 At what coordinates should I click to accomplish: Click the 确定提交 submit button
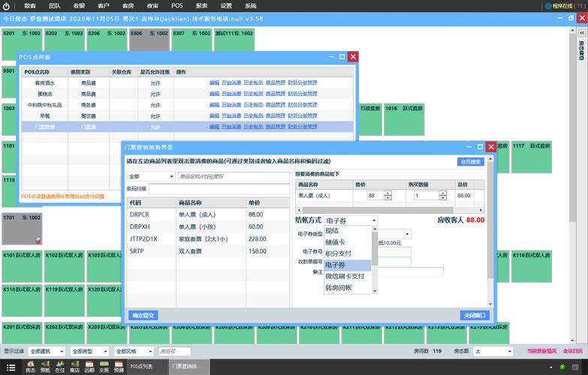coord(142,315)
